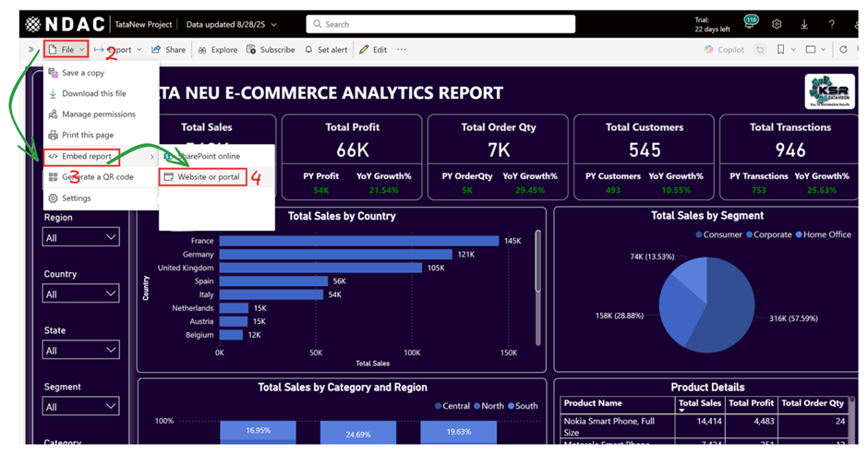The width and height of the screenshot is (868, 454).
Task: Click the Subscribe button
Action: point(271,49)
